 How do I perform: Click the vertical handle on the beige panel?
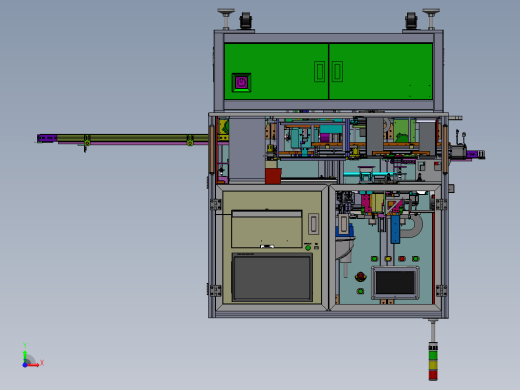pos(313,224)
